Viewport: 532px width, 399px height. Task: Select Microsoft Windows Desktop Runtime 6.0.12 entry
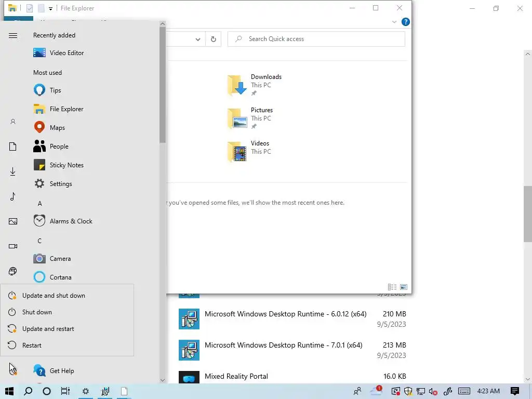[x=292, y=319]
